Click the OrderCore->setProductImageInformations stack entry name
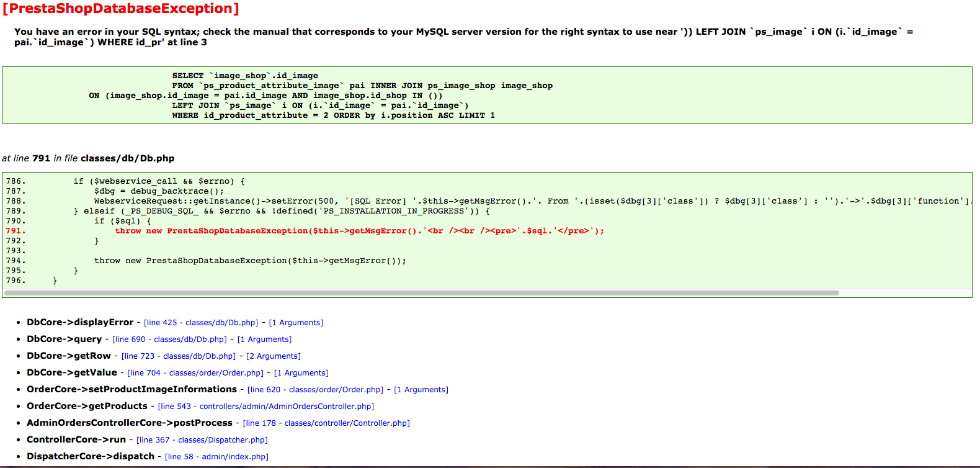The width and height of the screenshot is (980, 468). pyautogui.click(x=132, y=389)
